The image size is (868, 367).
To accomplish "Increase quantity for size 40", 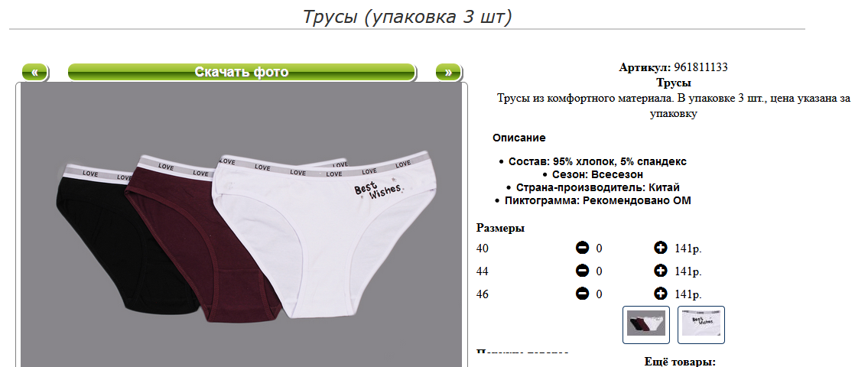I will click(661, 248).
